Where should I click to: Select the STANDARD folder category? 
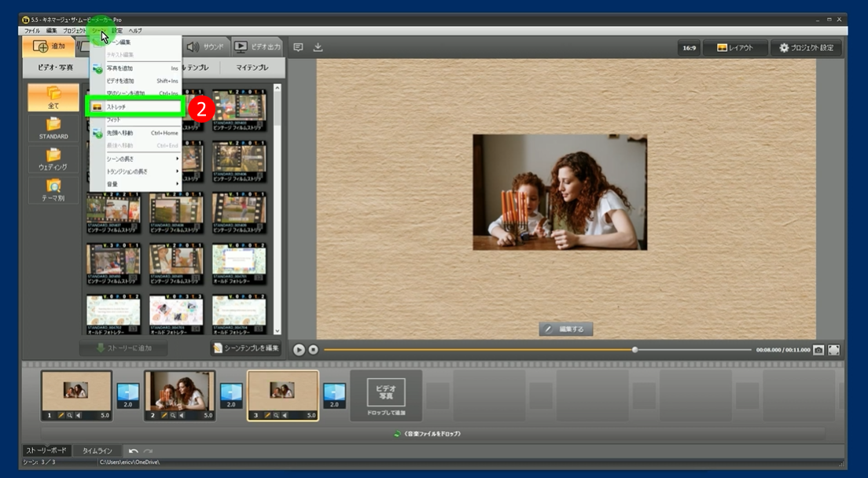click(53, 127)
